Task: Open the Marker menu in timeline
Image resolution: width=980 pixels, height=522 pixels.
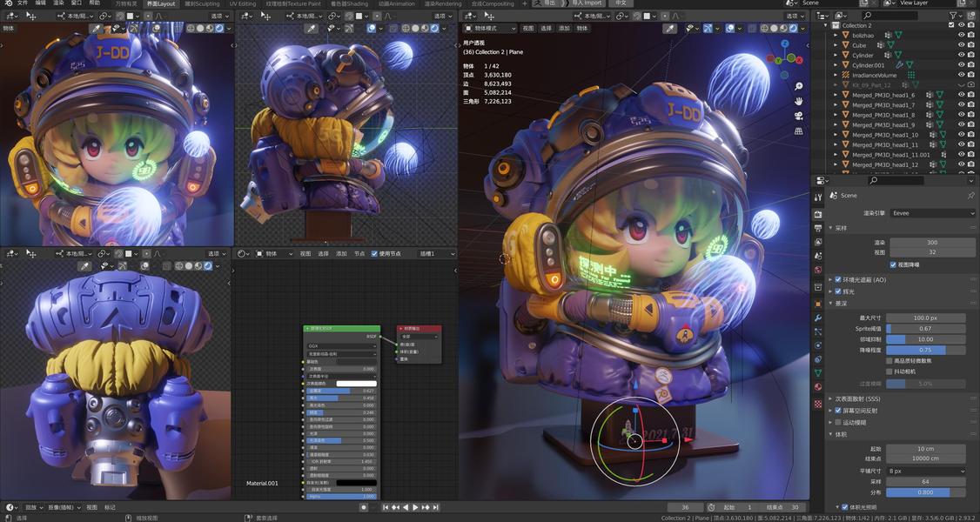Action: pyautogui.click(x=110, y=507)
